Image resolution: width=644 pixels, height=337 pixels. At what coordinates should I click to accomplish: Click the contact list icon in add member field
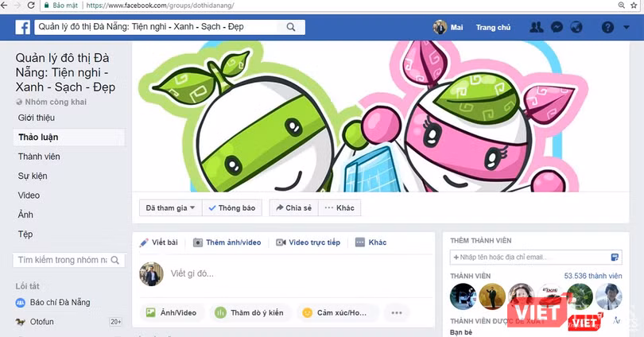[615, 258]
